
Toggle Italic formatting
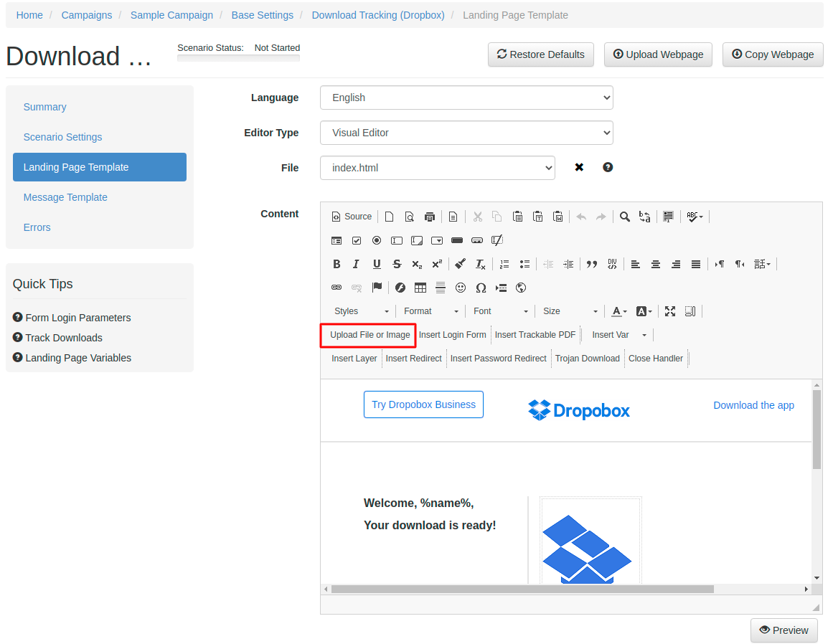tap(357, 264)
